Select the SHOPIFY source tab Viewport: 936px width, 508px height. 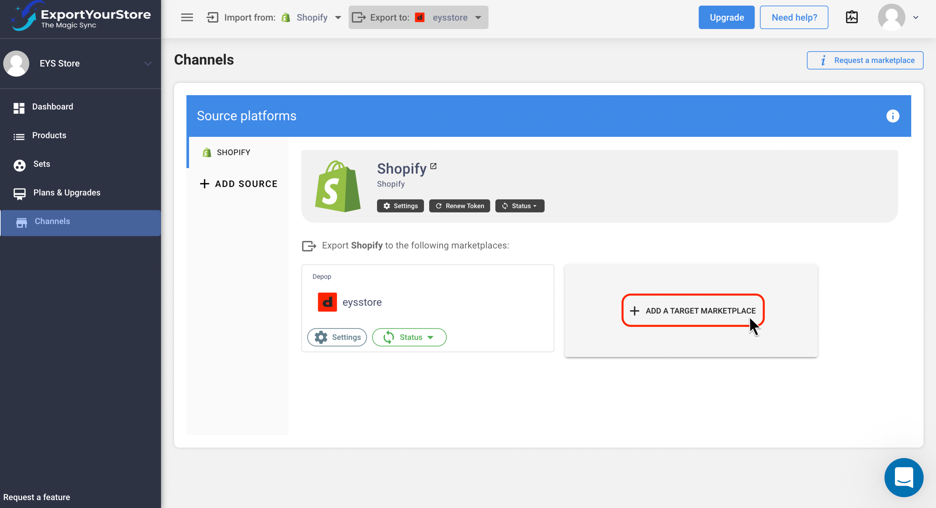click(238, 152)
